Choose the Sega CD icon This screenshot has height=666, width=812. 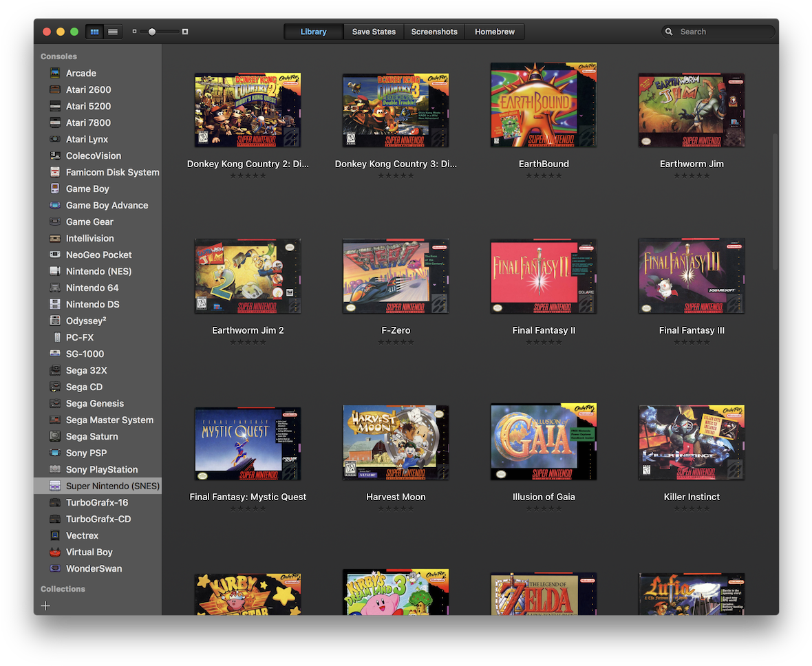(x=55, y=387)
